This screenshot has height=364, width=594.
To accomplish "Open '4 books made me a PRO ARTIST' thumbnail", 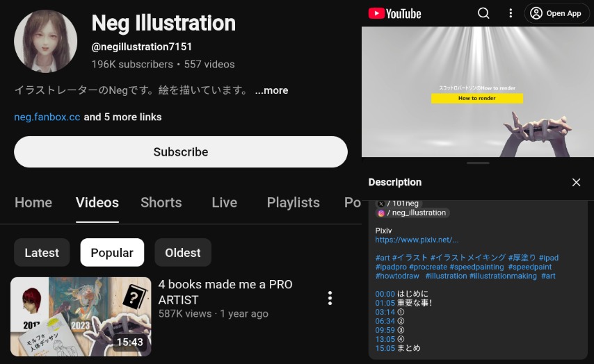I will (81, 317).
